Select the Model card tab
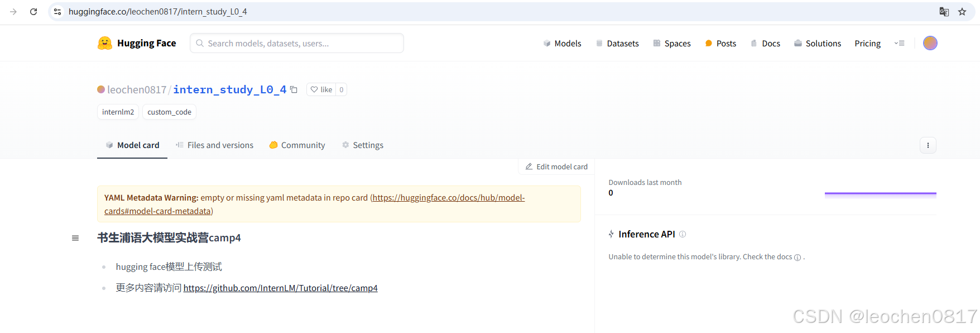 coord(132,145)
